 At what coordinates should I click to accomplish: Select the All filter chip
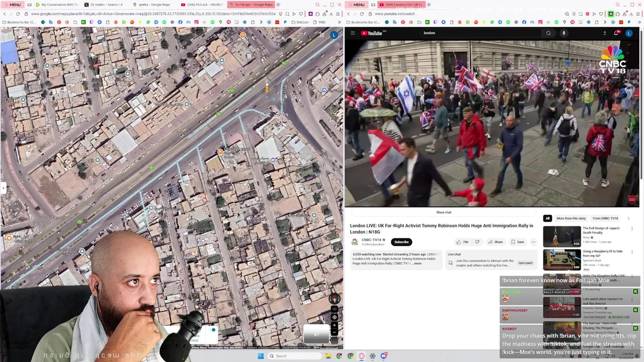547,218
